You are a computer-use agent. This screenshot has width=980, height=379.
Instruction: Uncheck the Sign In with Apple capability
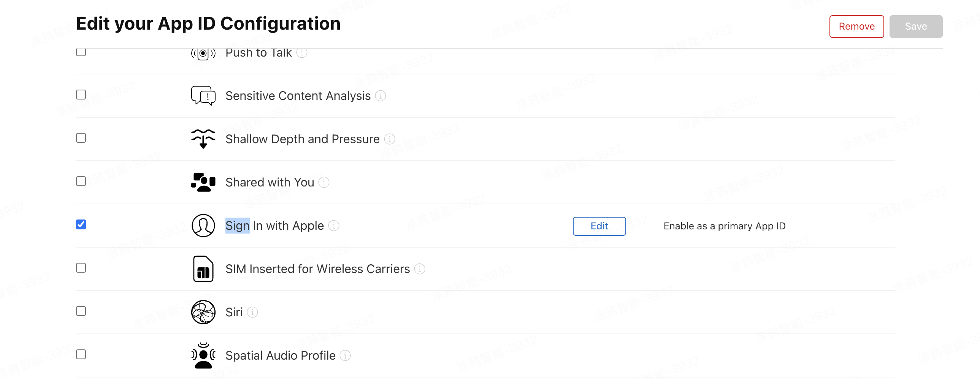click(81, 225)
